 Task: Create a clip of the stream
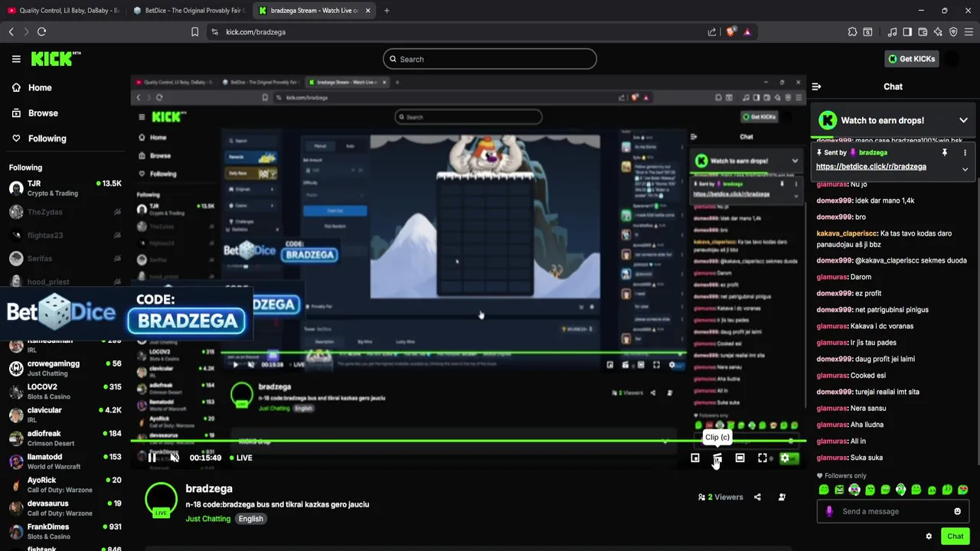[717, 458]
